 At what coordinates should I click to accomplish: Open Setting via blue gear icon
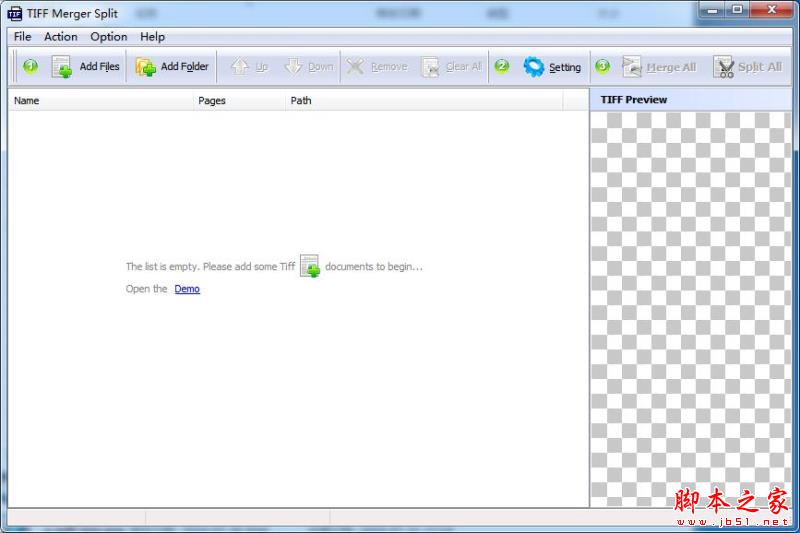[x=534, y=67]
